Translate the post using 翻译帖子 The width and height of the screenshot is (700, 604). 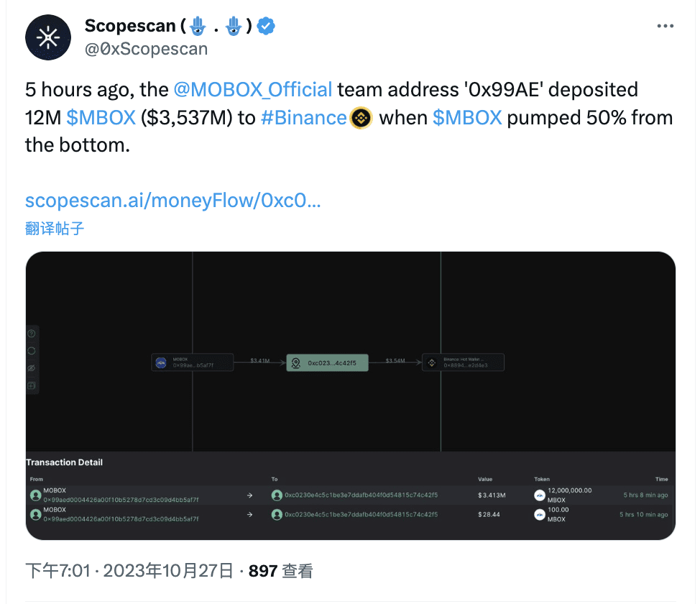[55, 228]
